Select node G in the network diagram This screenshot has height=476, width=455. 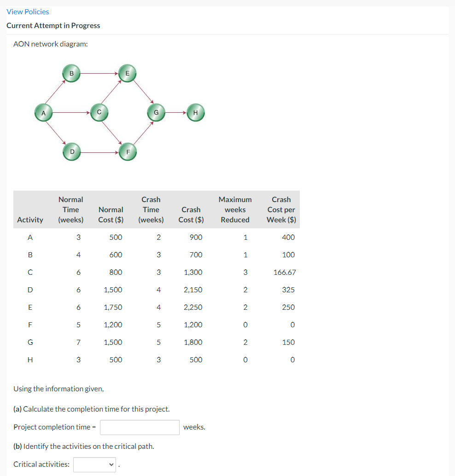156,111
